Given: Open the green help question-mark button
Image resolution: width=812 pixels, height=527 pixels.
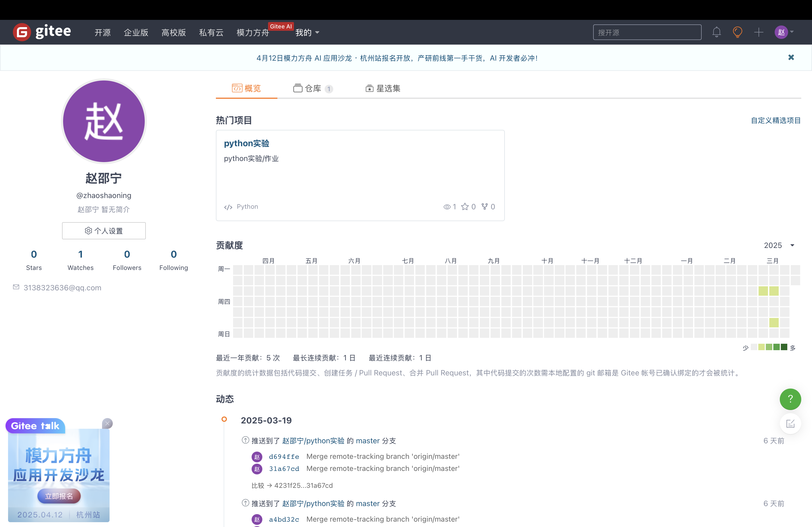Looking at the screenshot, I should coord(790,399).
